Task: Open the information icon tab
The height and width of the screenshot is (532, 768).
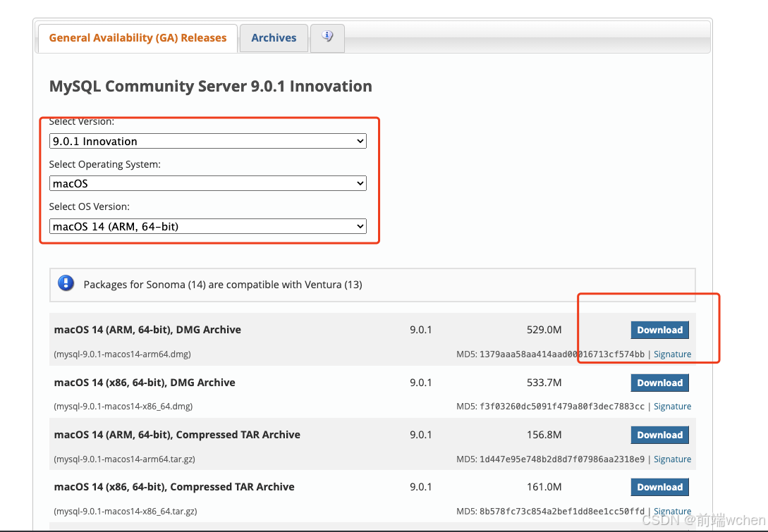Action: [327, 37]
